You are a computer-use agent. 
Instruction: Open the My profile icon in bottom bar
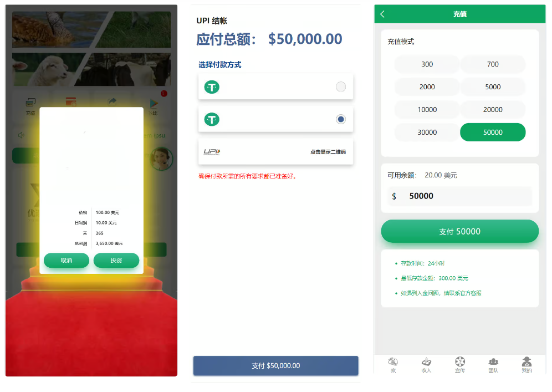click(527, 362)
